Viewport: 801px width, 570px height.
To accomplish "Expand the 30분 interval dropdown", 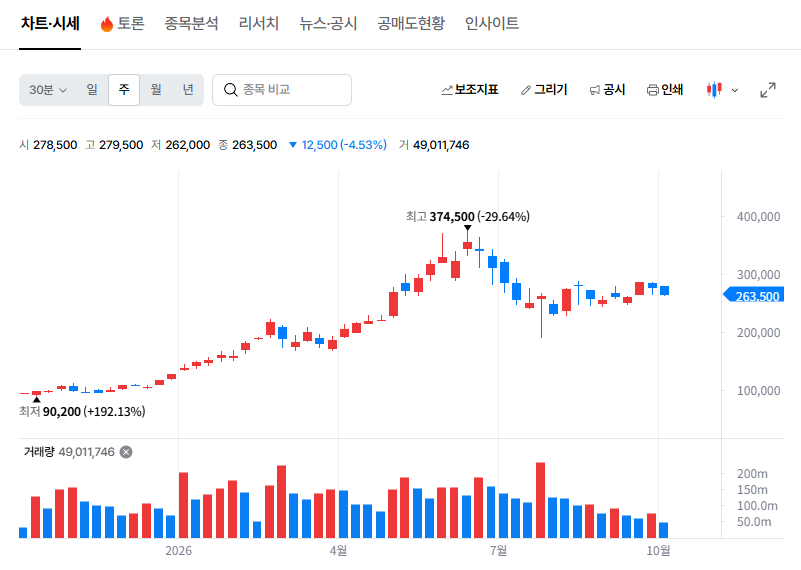I will coord(48,90).
